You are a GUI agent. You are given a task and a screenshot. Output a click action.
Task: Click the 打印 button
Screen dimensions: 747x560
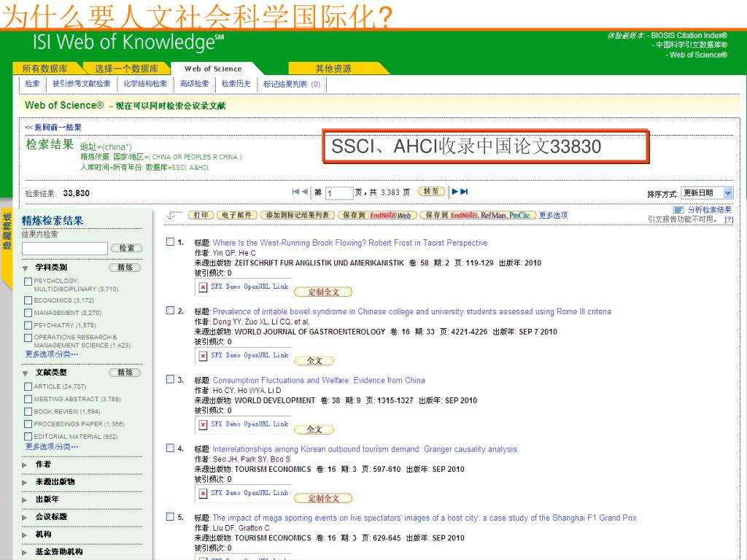(x=201, y=215)
